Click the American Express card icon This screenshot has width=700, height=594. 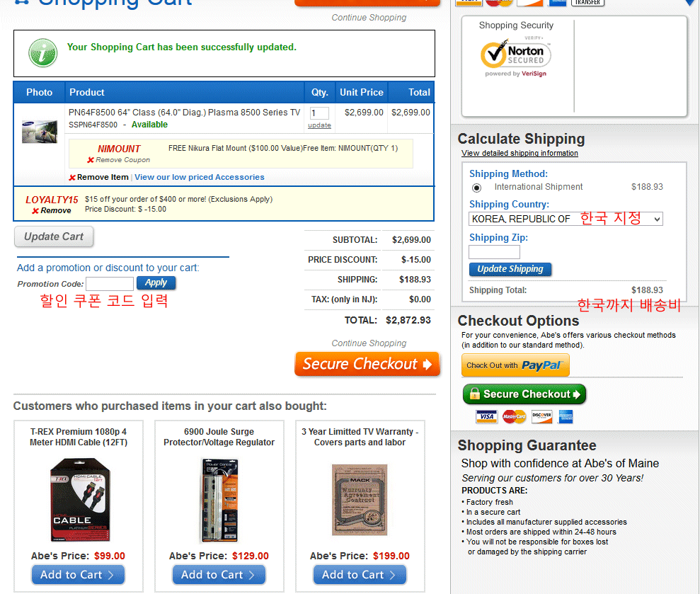566,417
